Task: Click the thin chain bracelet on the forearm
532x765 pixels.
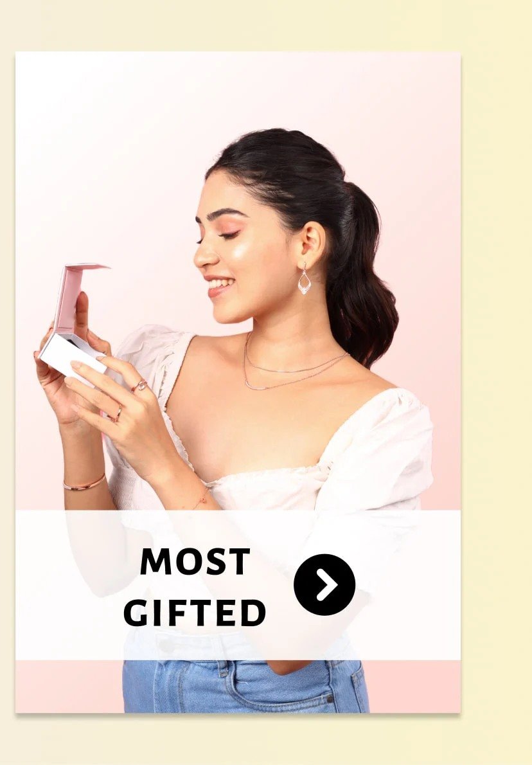Action: (x=201, y=499)
